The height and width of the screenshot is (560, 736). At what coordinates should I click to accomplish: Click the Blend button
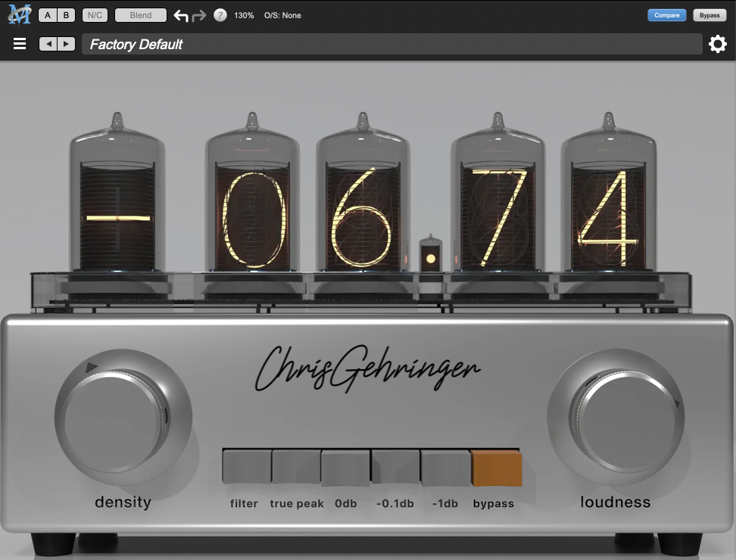coord(140,14)
